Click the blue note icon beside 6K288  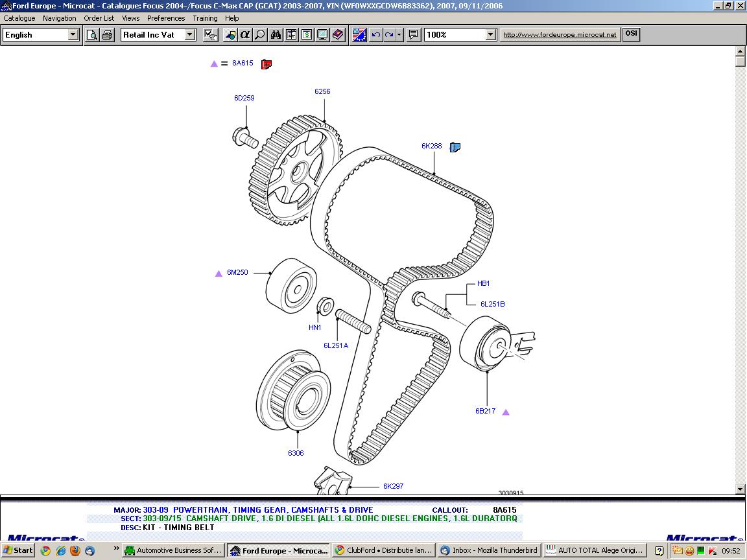pos(455,147)
